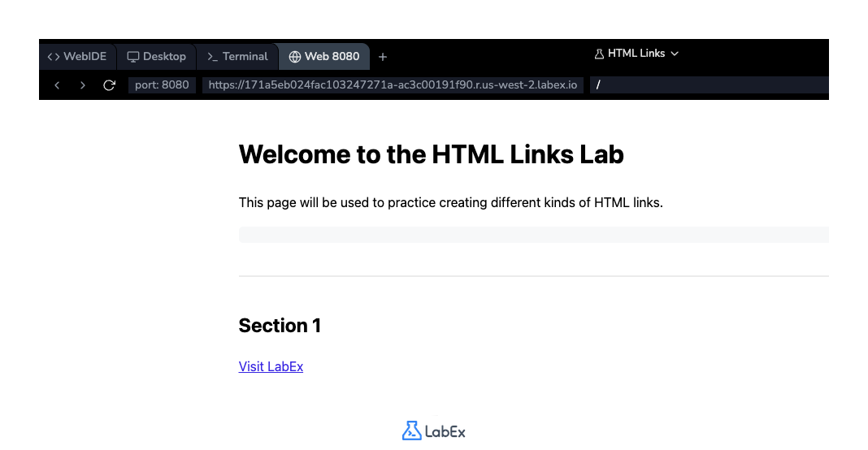
Task: Go forward using the right arrow
Action: pos(83,85)
